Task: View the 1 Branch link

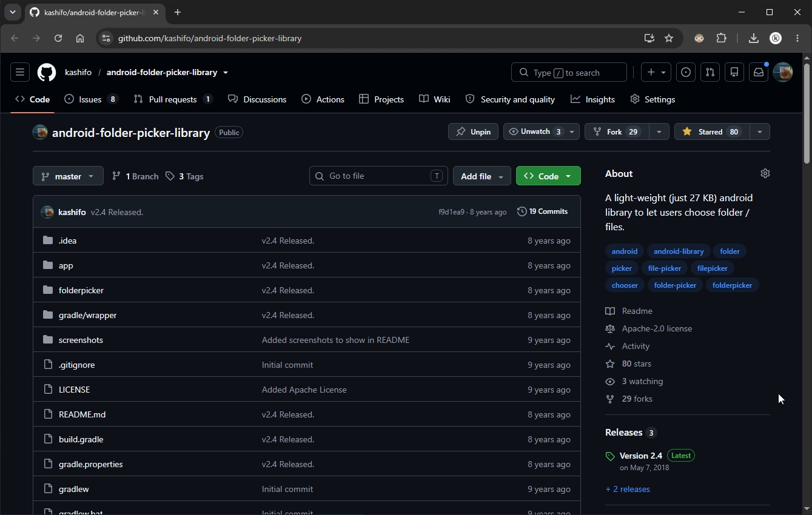Action: tap(135, 176)
